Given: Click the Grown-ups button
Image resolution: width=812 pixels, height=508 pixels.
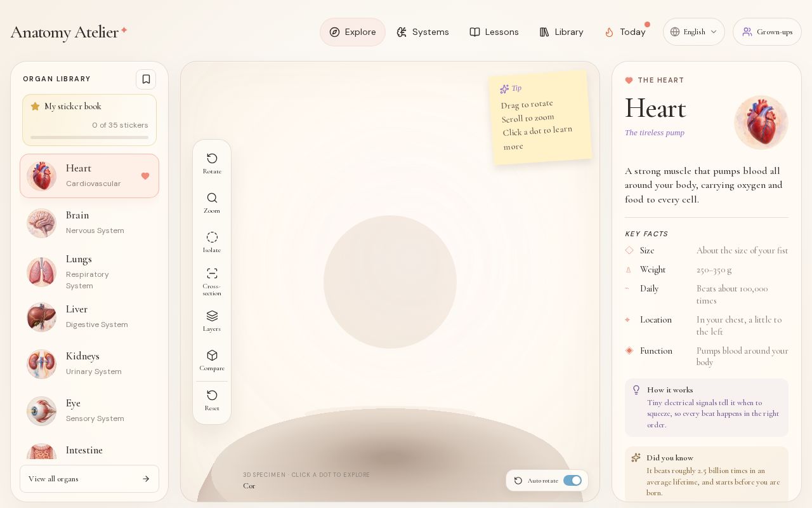Looking at the screenshot, I should point(767,32).
